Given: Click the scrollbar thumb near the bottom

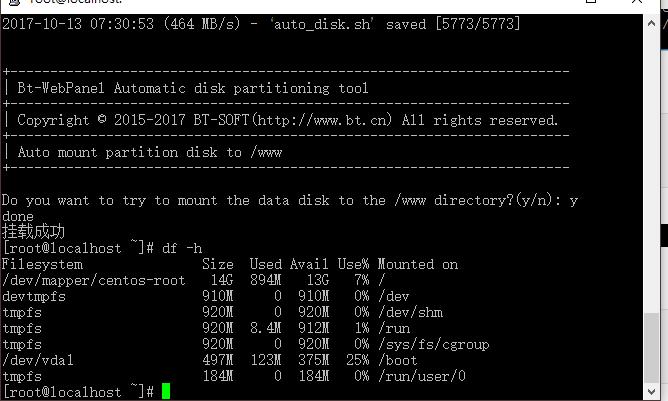Looking at the screenshot, I should click(x=651, y=348).
